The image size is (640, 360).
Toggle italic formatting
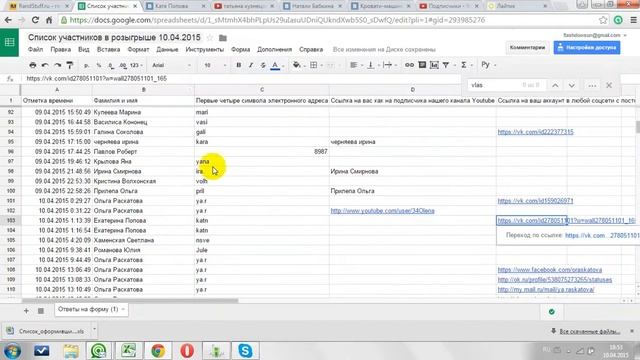251,65
